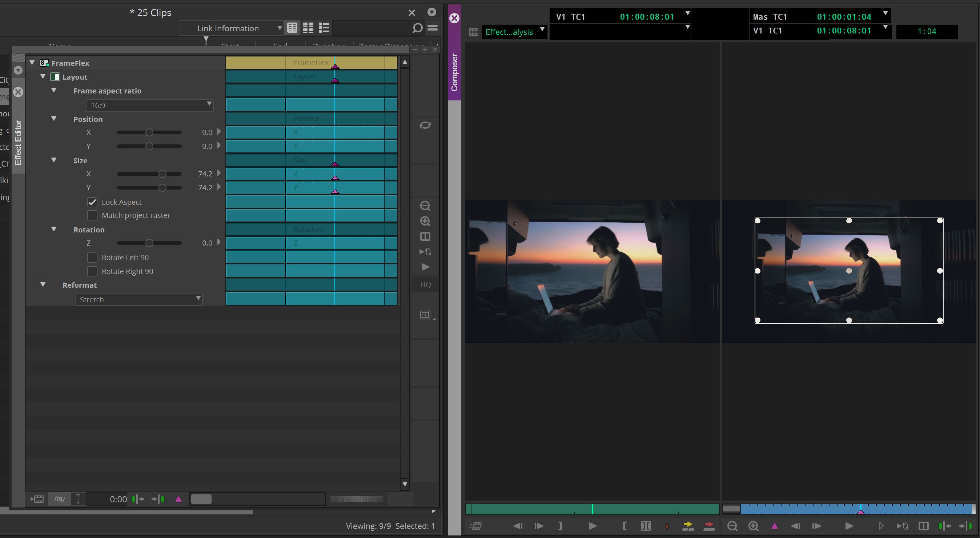Screen dimensions: 980x538
Task: Click the yellow Splice-In arrow
Action: coord(688,526)
